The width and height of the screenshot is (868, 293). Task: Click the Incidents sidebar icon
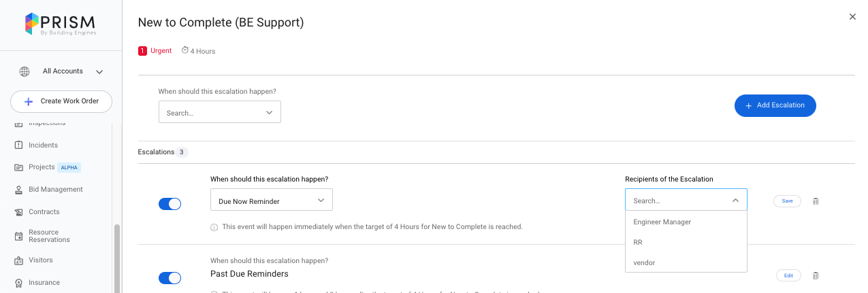[x=19, y=145]
